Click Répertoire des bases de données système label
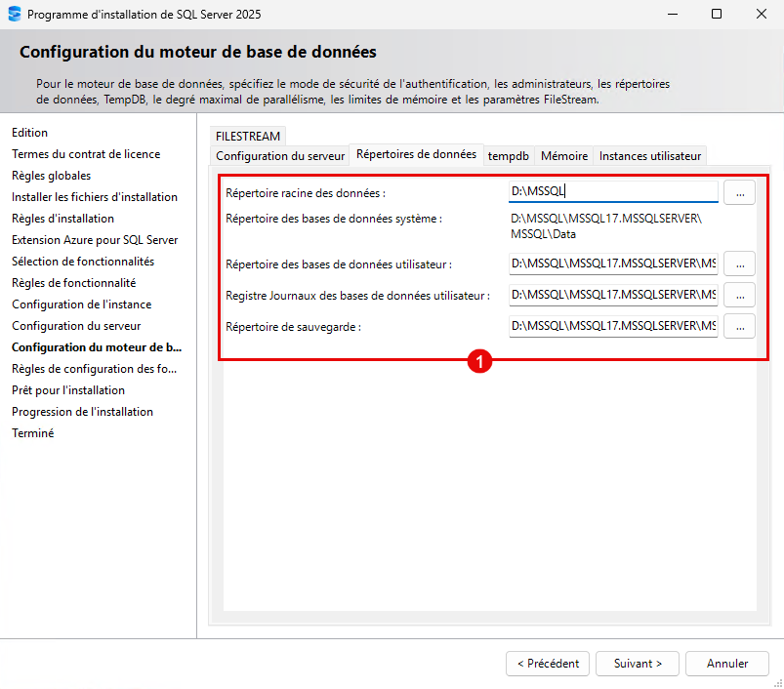This screenshot has width=784, height=689. tap(334, 219)
